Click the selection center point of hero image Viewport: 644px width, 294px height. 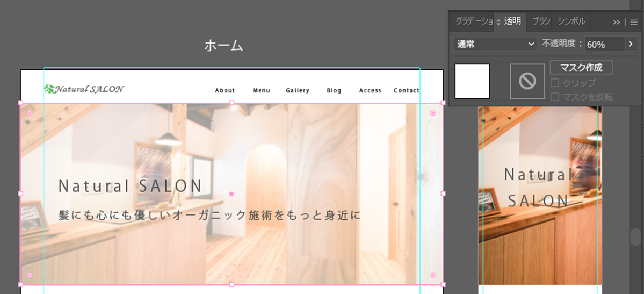pyautogui.click(x=231, y=193)
